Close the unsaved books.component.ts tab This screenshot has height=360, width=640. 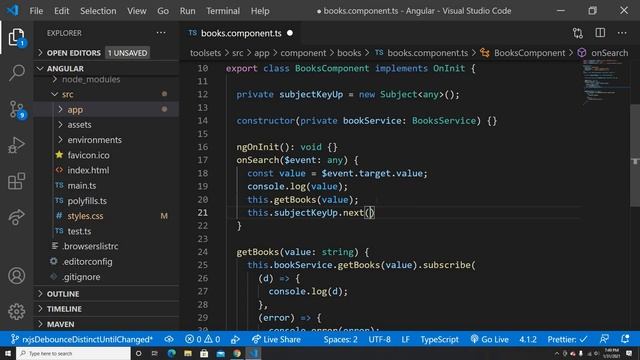point(290,33)
